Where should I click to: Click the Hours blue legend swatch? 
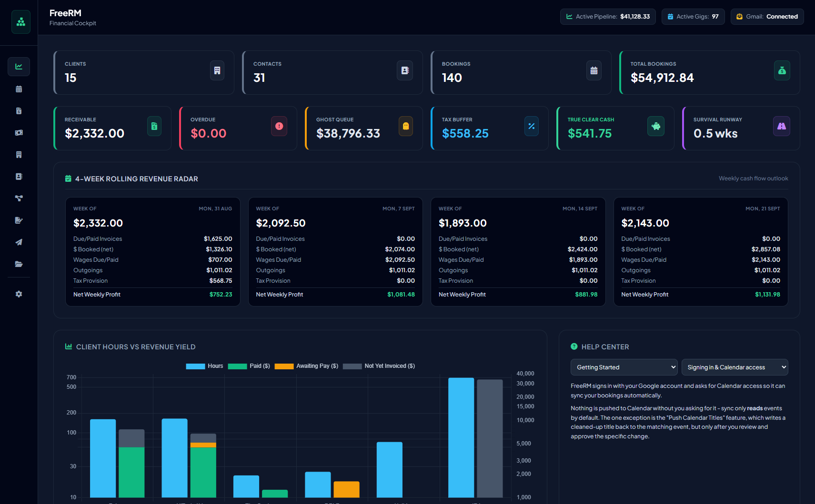click(195, 366)
